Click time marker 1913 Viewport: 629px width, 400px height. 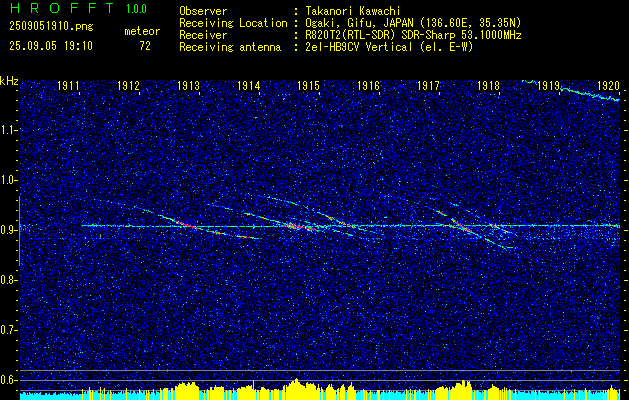pos(189,85)
